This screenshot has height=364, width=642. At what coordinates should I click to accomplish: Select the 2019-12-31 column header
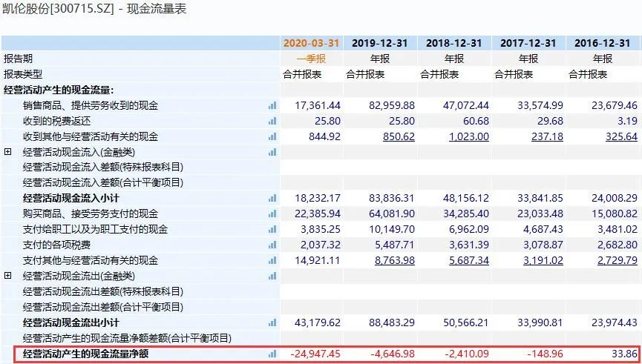pyautogui.click(x=379, y=43)
